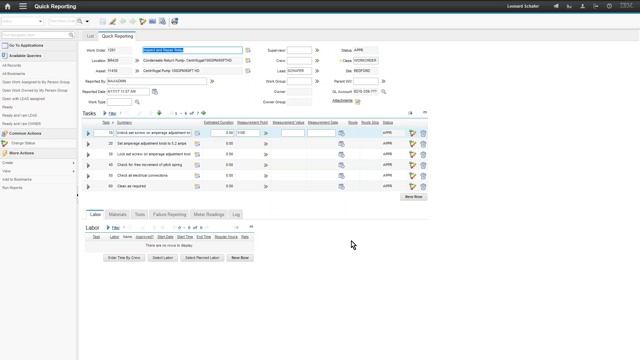Open long description of task 40 row
Screen dimensions: 640x360
[197, 165]
